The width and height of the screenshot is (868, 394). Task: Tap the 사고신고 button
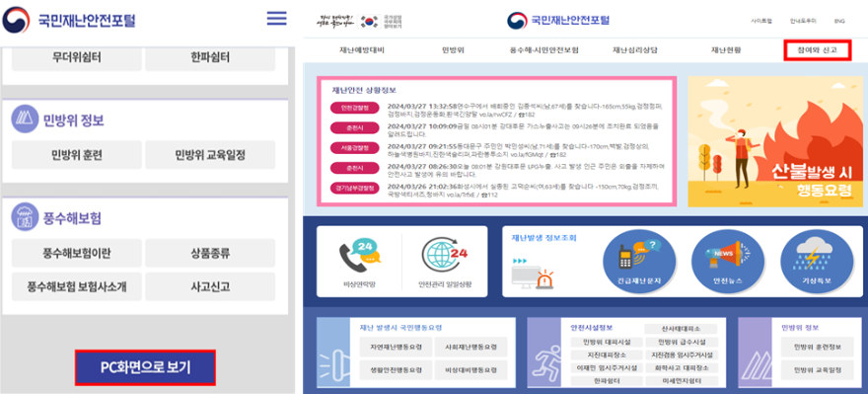point(210,286)
